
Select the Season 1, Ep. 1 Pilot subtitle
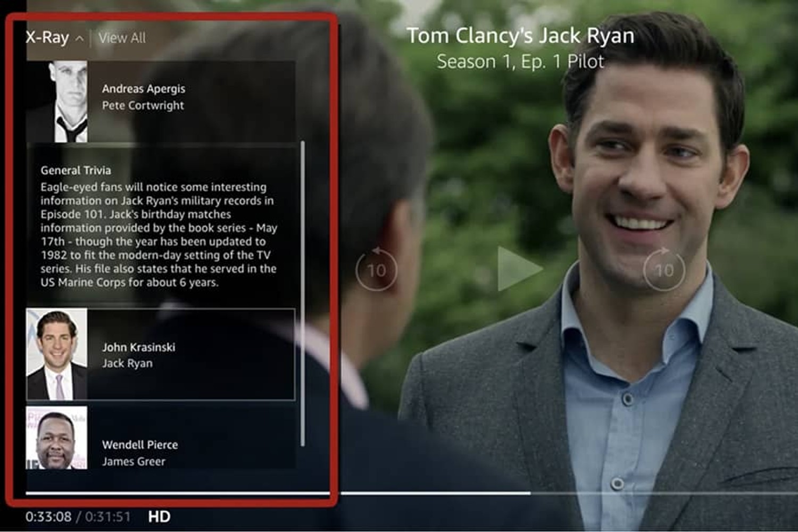520,62
